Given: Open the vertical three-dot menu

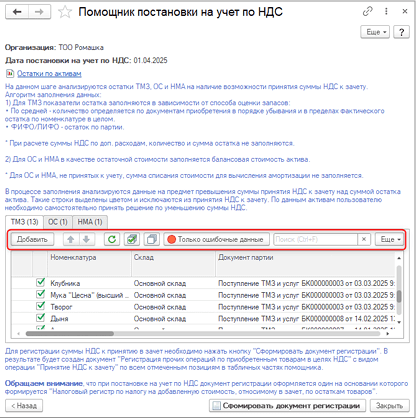Looking at the screenshot, I should [x=386, y=11].
